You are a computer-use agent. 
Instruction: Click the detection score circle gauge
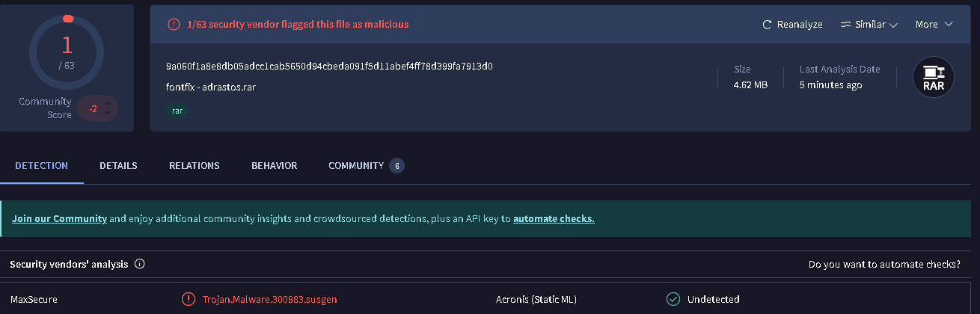click(x=67, y=51)
